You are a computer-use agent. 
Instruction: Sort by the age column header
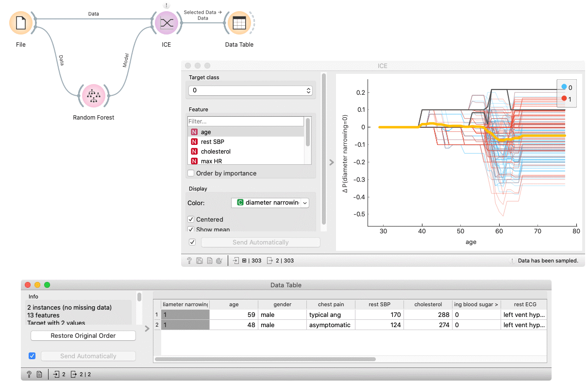pos(234,304)
